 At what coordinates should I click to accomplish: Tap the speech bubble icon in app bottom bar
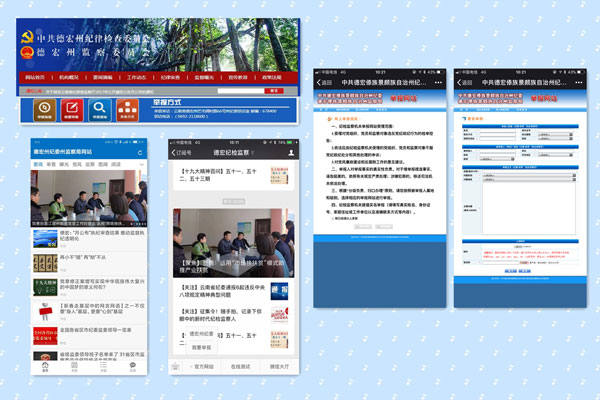pyautogui.click(x=132, y=367)
